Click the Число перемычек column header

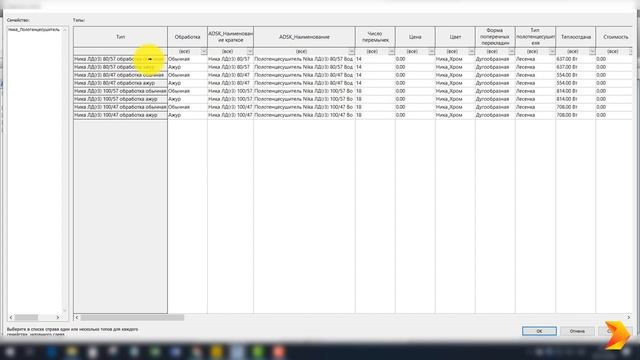point(375,37)
